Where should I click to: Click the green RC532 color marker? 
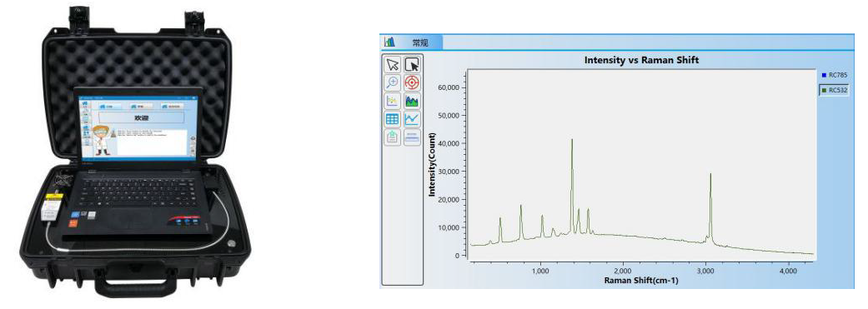tap(825, 90)
